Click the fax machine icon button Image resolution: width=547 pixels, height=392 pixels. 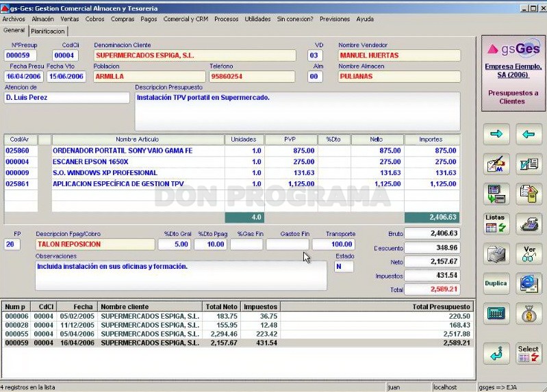(x=529, y=224)
